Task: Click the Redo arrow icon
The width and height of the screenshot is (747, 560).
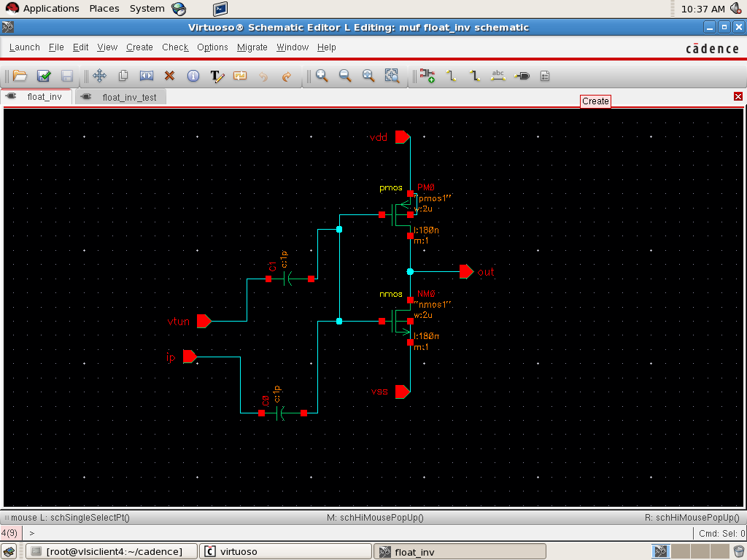Action: [x=286, y=76]
